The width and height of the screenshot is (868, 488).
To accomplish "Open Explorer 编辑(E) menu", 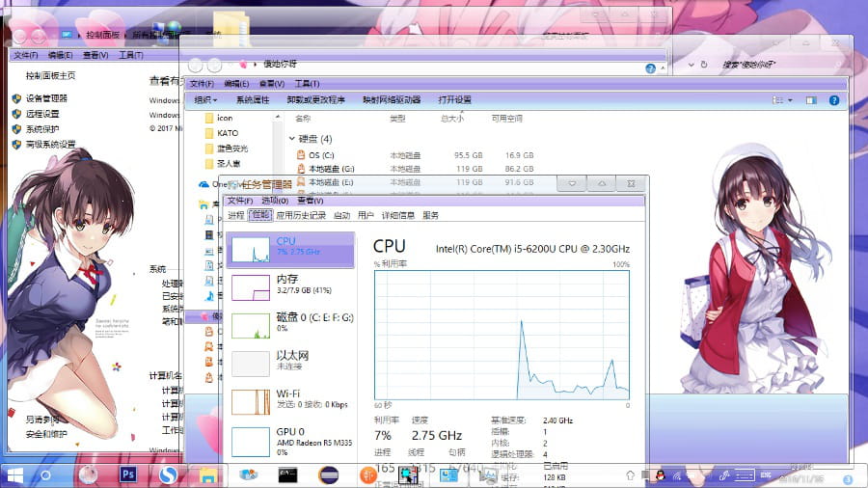I will (x=236, y=84).
